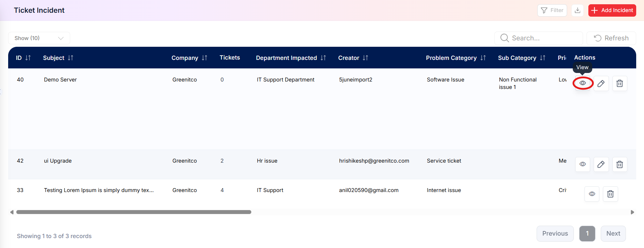Image resolution: width=644 pixels, height=248 pixels.
Task: Sort table by Company column
Action: click(205, 58)
